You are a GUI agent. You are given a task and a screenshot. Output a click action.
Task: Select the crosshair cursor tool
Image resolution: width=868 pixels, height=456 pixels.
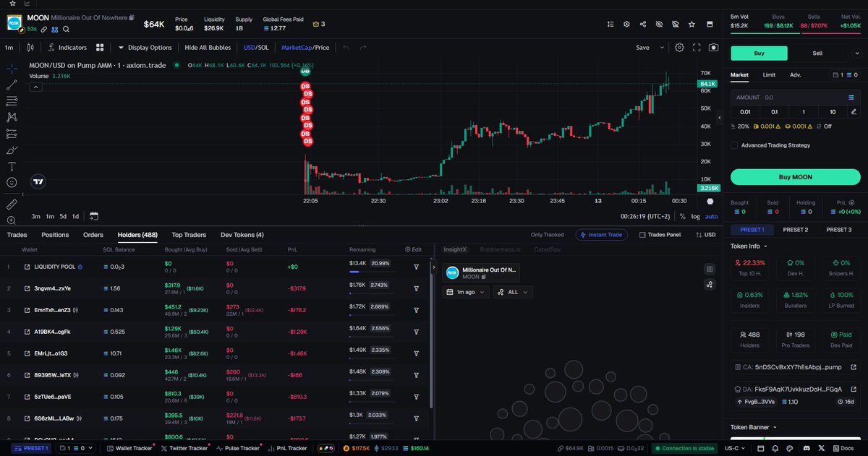click(12, 69)
